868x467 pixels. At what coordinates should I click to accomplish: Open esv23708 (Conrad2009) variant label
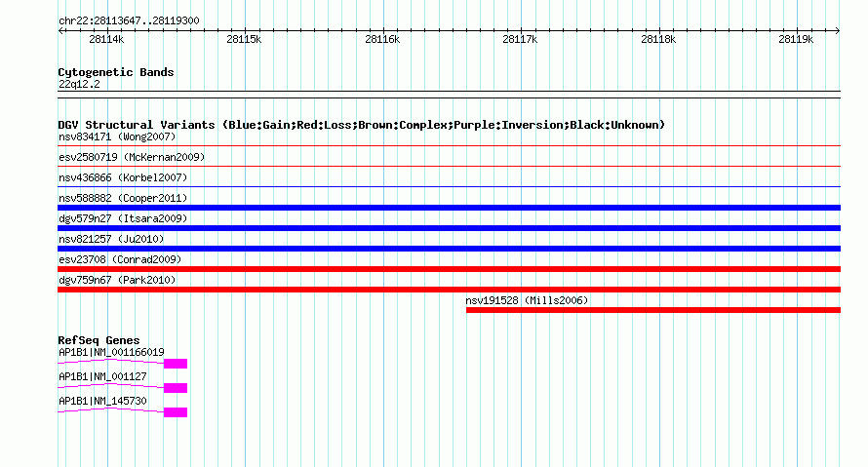120,259
